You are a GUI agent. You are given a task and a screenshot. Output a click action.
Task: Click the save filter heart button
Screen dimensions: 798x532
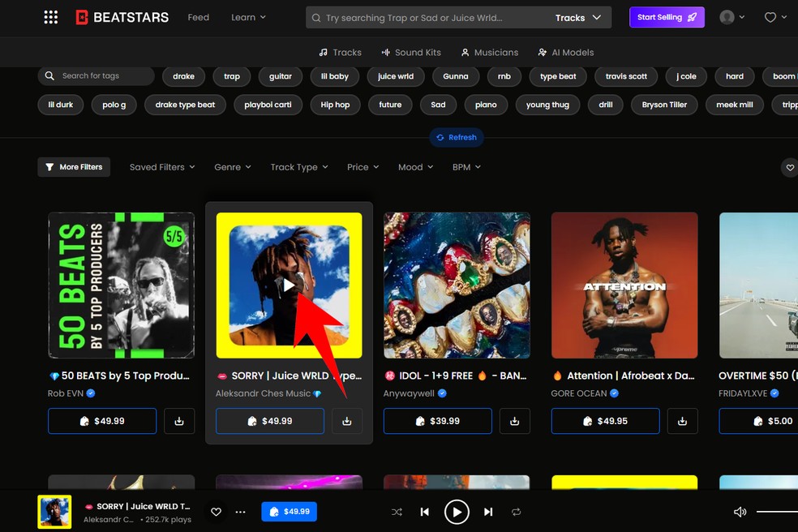tap(789, 168)
